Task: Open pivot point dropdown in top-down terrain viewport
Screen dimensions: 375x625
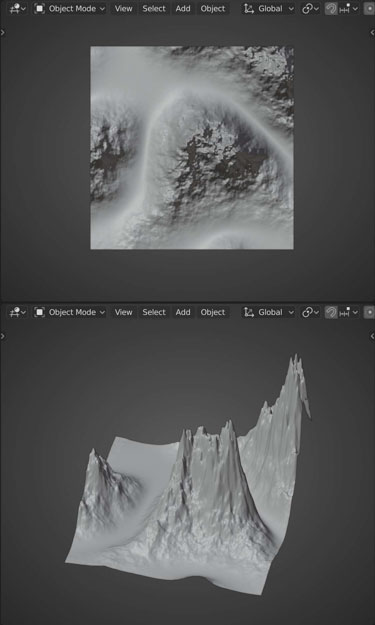Action: point(310,8)
